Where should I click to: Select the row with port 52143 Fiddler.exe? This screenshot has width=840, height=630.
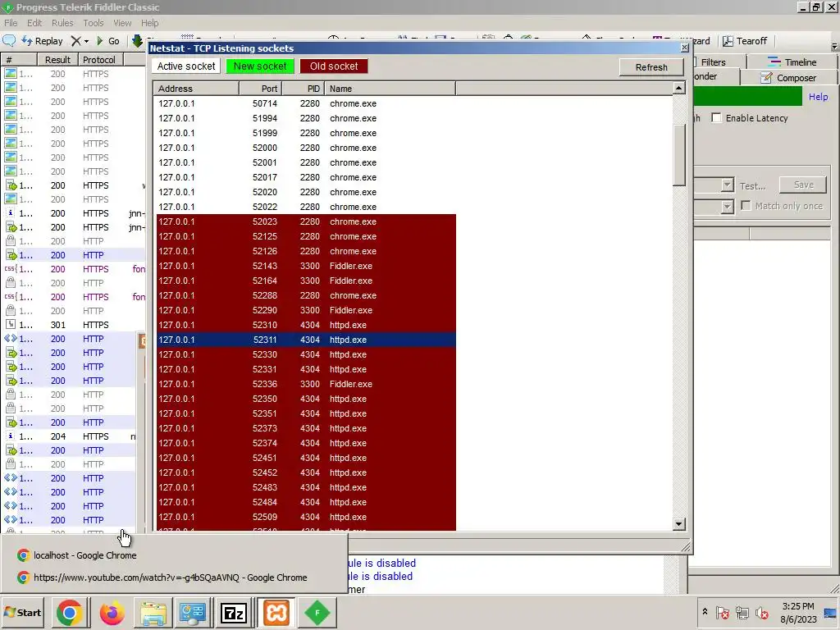[x=305, y=266]
